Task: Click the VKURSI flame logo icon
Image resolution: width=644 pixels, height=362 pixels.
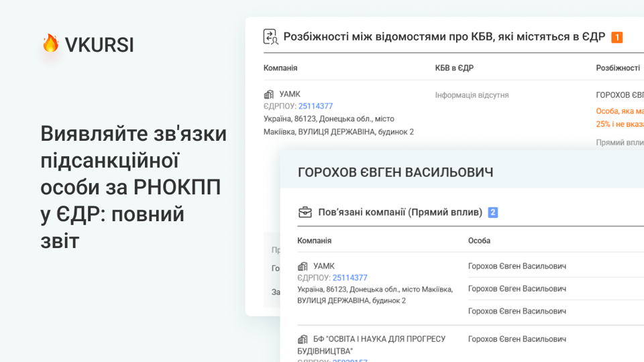Action: 50,43
